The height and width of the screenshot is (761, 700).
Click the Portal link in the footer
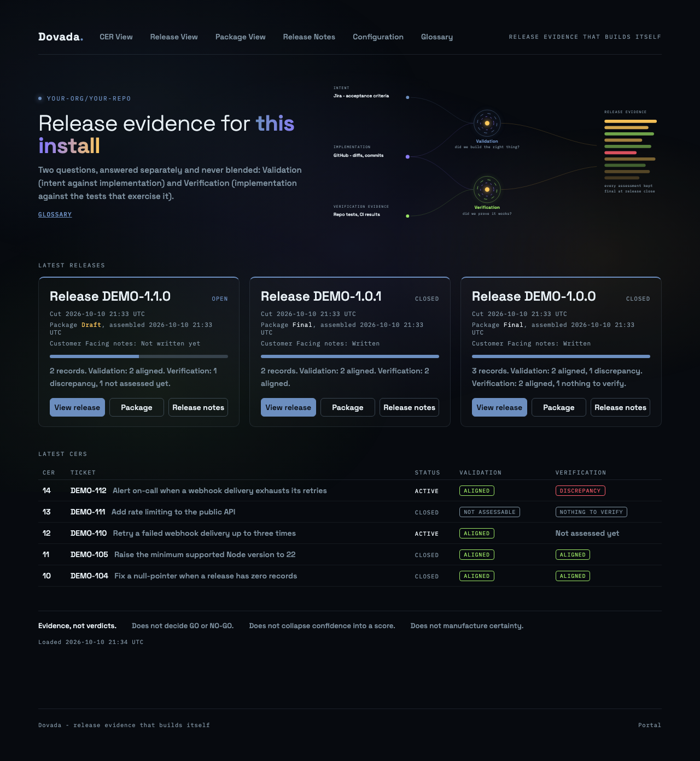click(650, 725)
